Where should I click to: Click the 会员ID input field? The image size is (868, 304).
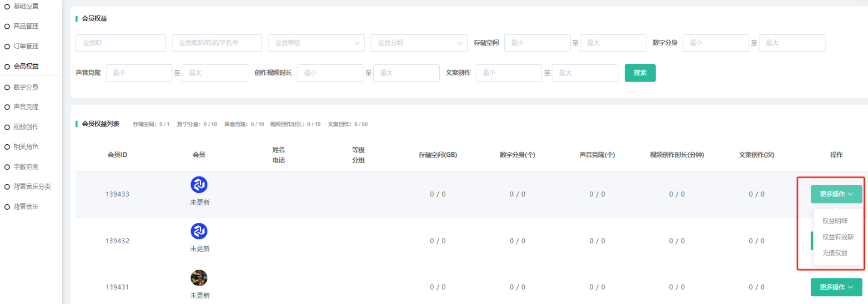click(120, 43)
